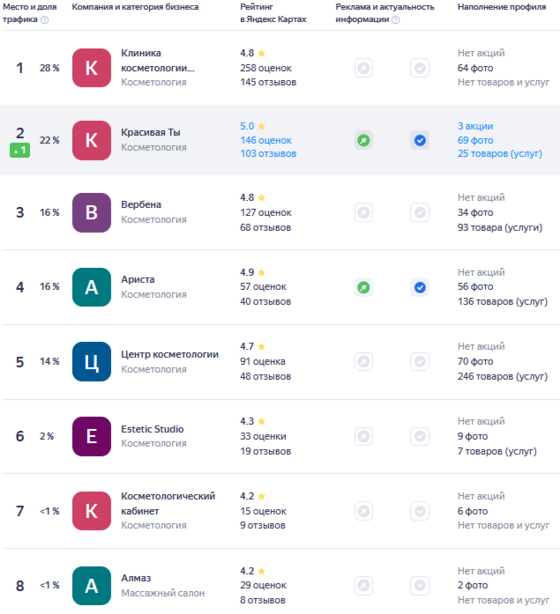The height and width of the screenshot is (614, 560).
Task: Click the 'Массажный салон' category label
Action: click(x=163, y=593)
